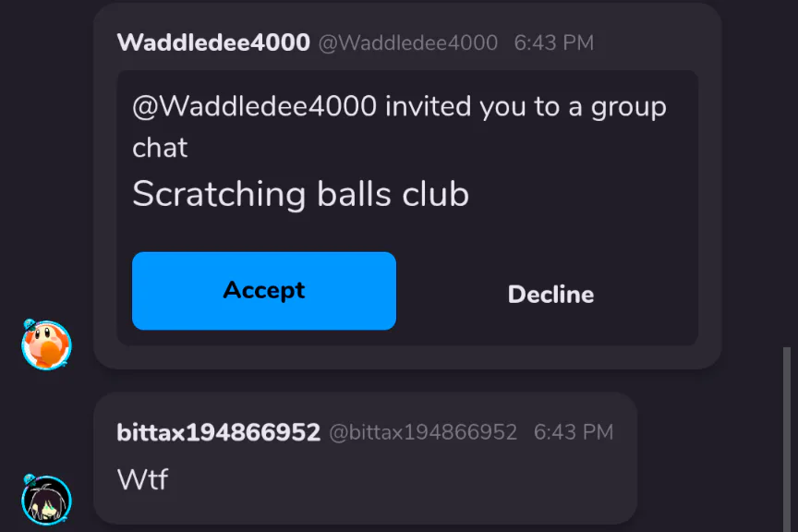The image size is (798, 532).
Task: Decline the group chat invite
Action: coord(550,295)
